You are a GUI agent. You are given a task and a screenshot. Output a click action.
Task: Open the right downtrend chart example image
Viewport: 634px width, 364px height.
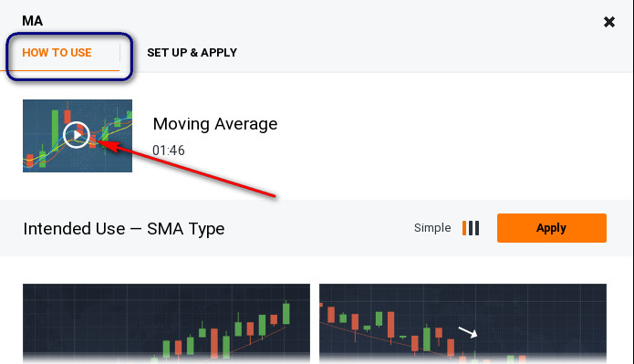point(463,324)
